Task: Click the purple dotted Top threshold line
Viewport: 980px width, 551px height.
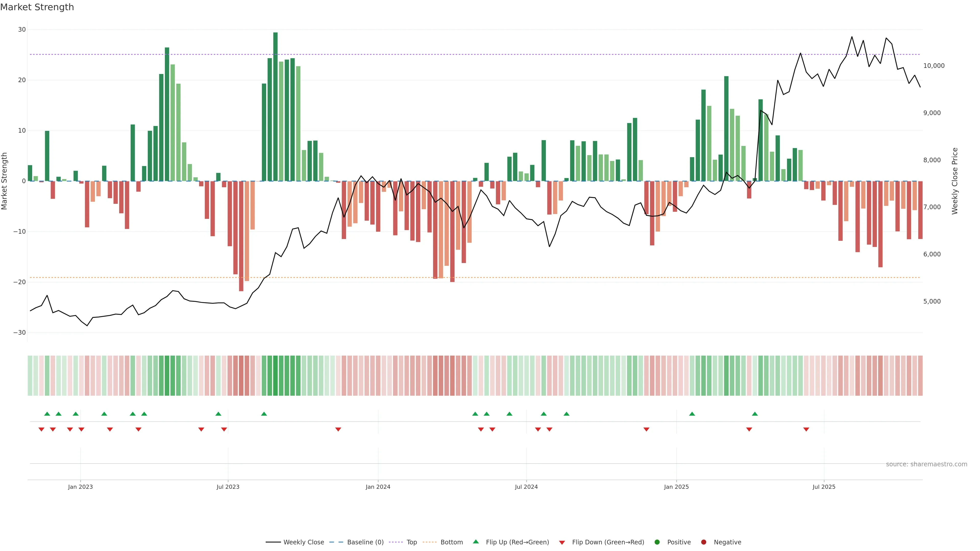Action: coord(457,54)
